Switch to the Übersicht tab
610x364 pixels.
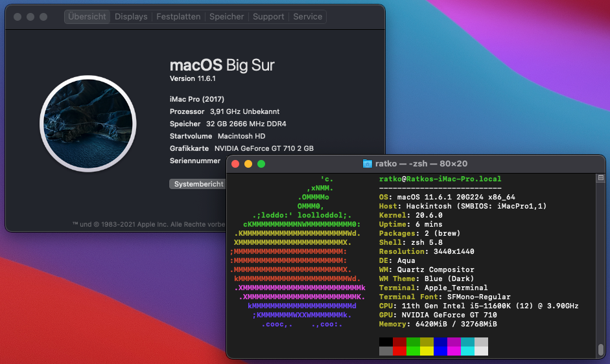click(x=87, y=17)
